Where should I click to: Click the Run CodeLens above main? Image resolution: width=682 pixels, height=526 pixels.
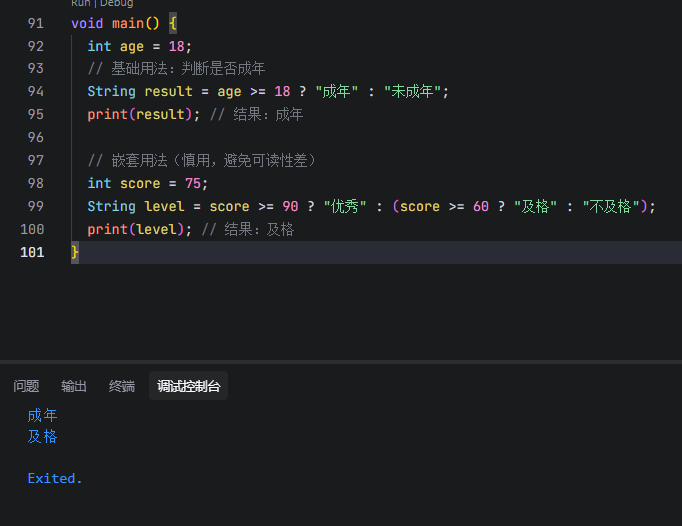tap(80, 4)
